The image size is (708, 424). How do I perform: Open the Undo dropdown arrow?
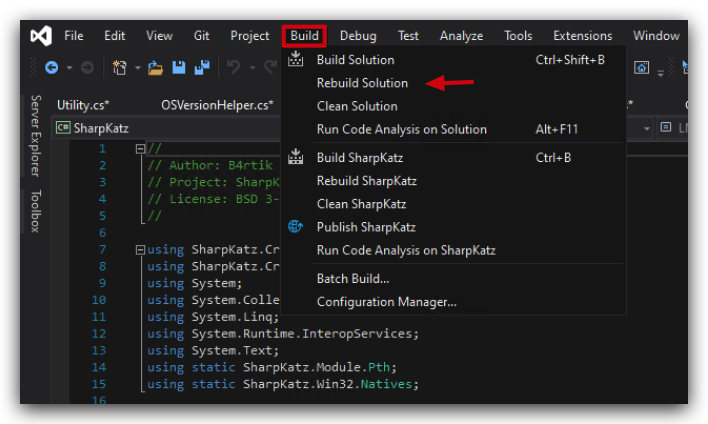[x=252, y=68]
